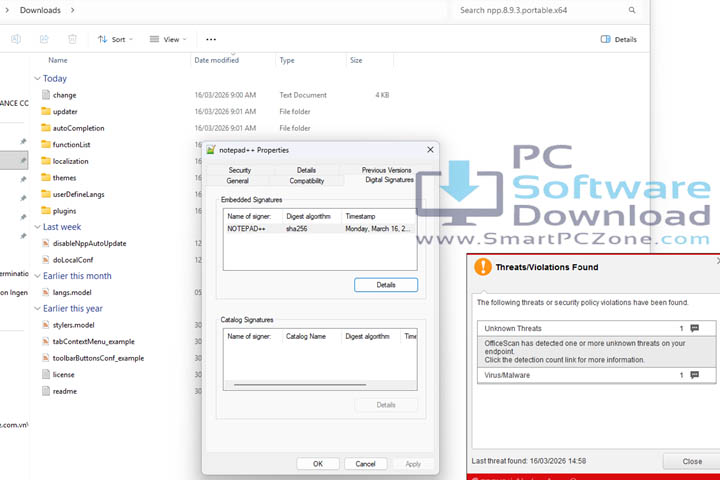720x480 pixels.
Task: Click Details button under Embedded Signatures
Action: [x=386, y=285]
